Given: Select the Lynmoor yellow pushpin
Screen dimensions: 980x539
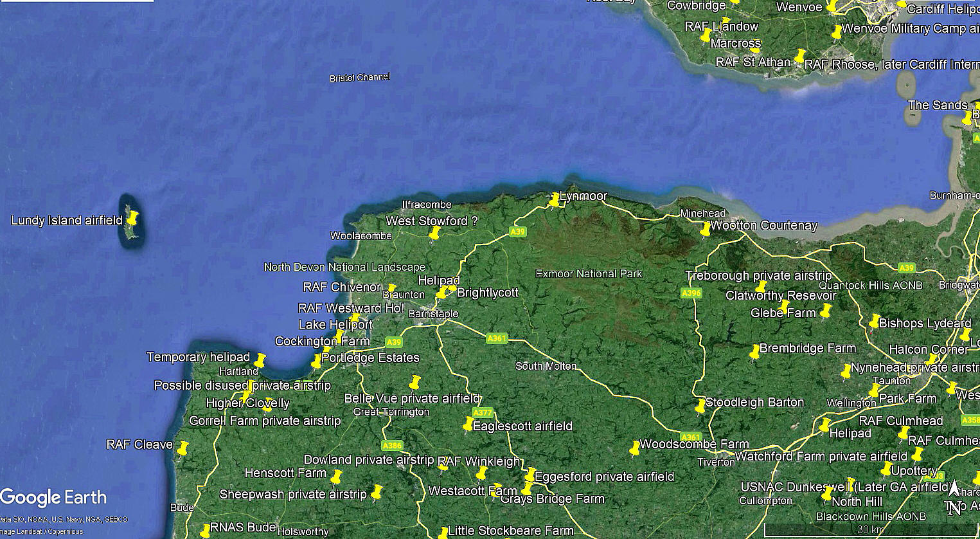Looking at the screenshot, I should [554, 200].
